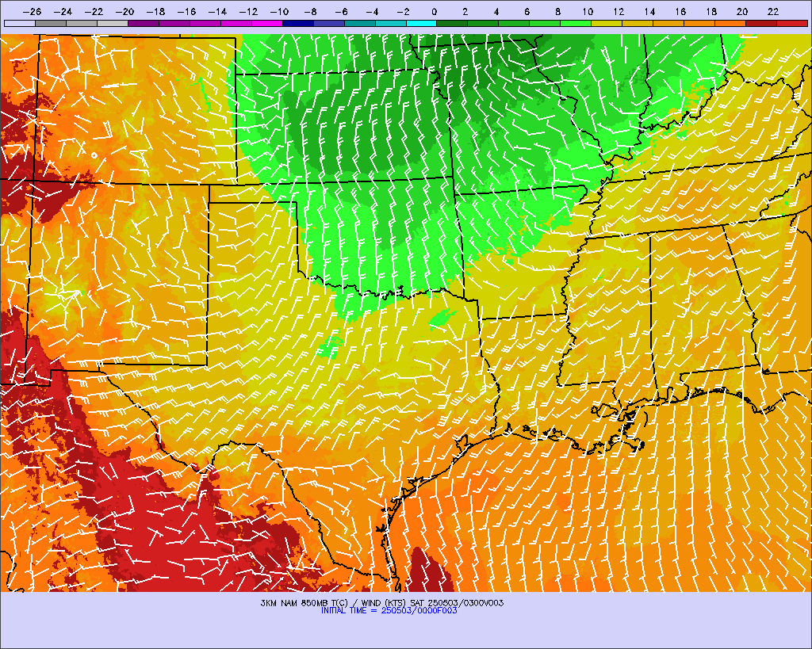Click the 22 scale label
This screenshot has width=812, height=649.
(x=773, y=12)
